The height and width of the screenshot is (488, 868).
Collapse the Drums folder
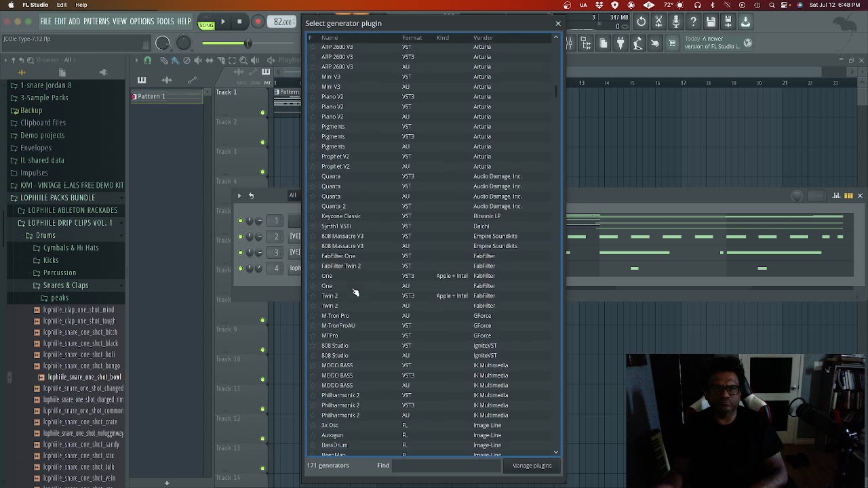(x=45, y=235)
